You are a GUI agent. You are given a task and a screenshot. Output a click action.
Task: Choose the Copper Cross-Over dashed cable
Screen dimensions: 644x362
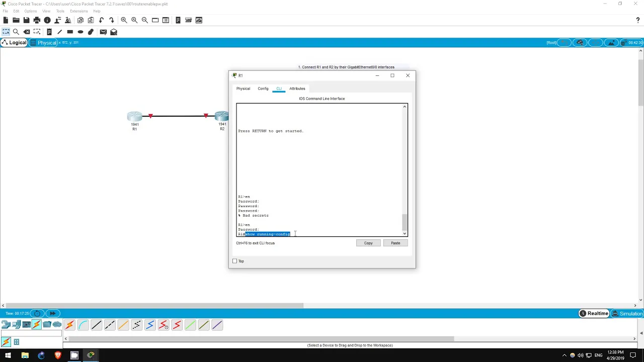click(110, 325)
